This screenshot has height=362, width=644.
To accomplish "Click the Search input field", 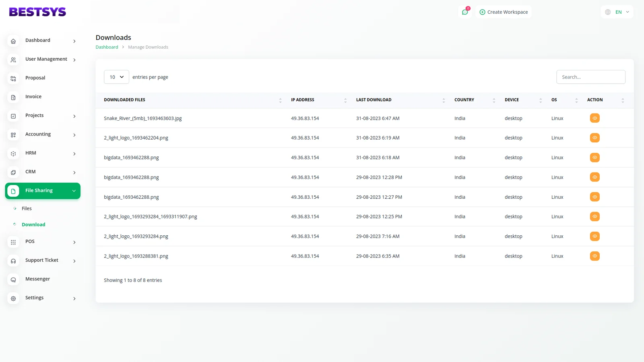I will pyautogui.click(x=590, y=77).
